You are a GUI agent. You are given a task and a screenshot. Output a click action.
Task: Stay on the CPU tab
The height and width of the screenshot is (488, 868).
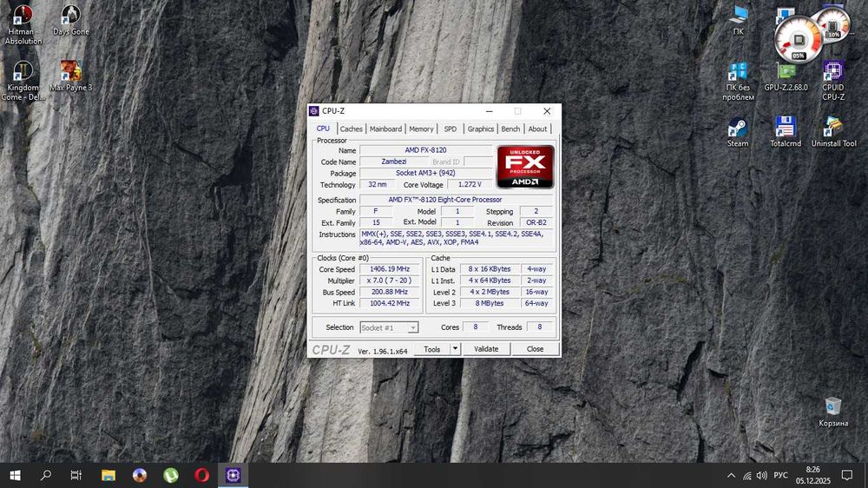323,129
